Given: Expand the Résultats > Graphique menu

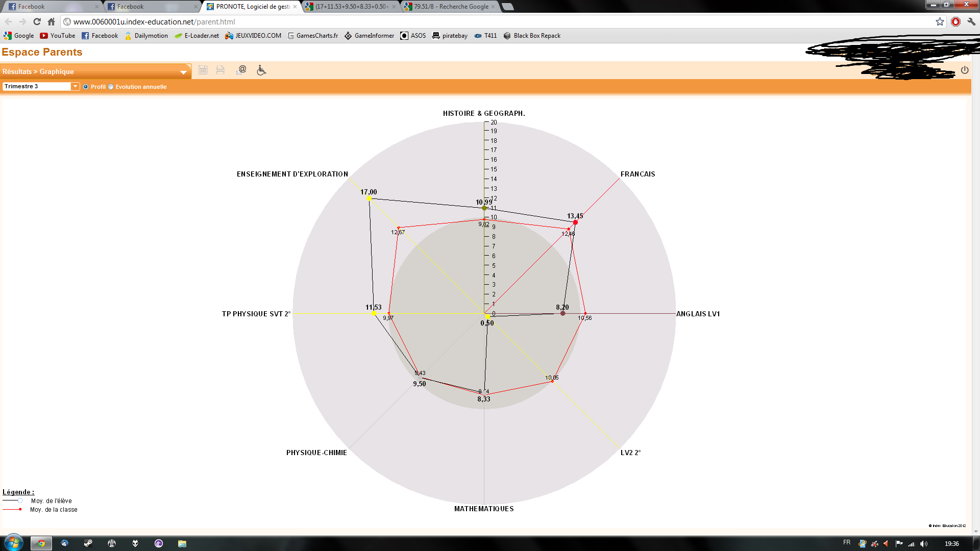Looking at the screenshot, I should click(183, 72).
